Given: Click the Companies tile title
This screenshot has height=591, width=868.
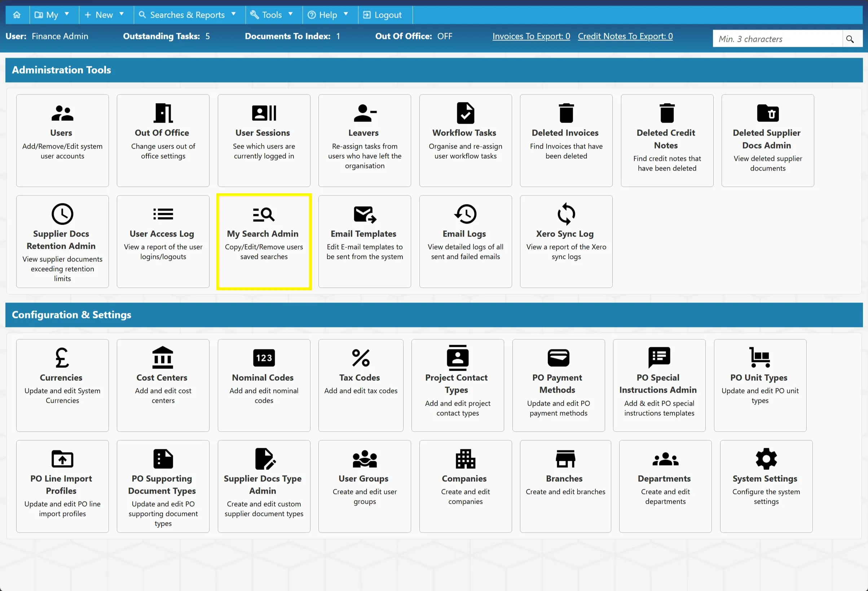Looking at the screenshot, I should point(464,478).
